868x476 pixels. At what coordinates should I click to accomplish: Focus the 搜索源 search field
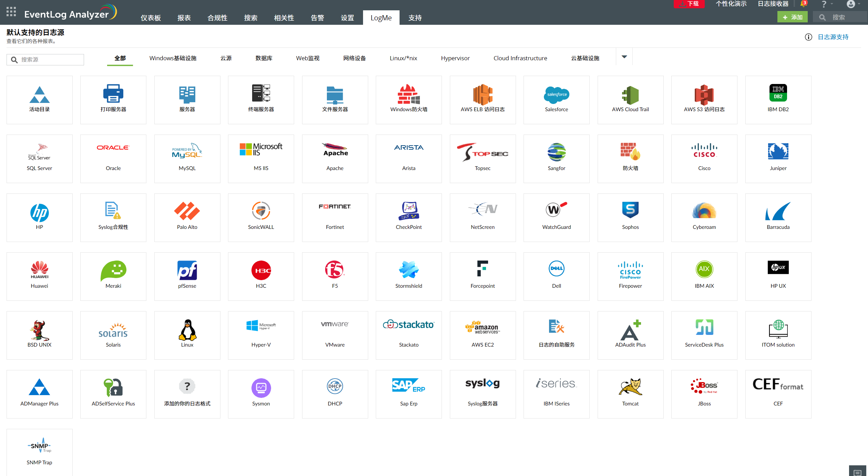[x=45, y=60]
